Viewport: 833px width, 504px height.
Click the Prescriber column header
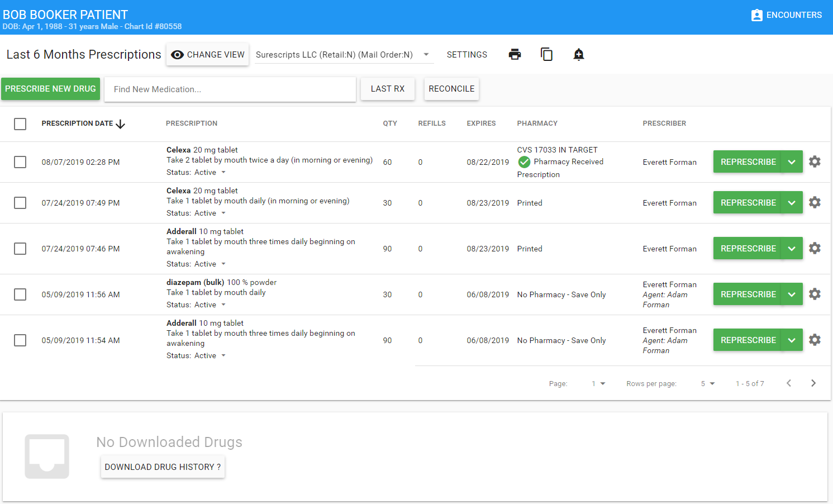click(x=664, y=123)
